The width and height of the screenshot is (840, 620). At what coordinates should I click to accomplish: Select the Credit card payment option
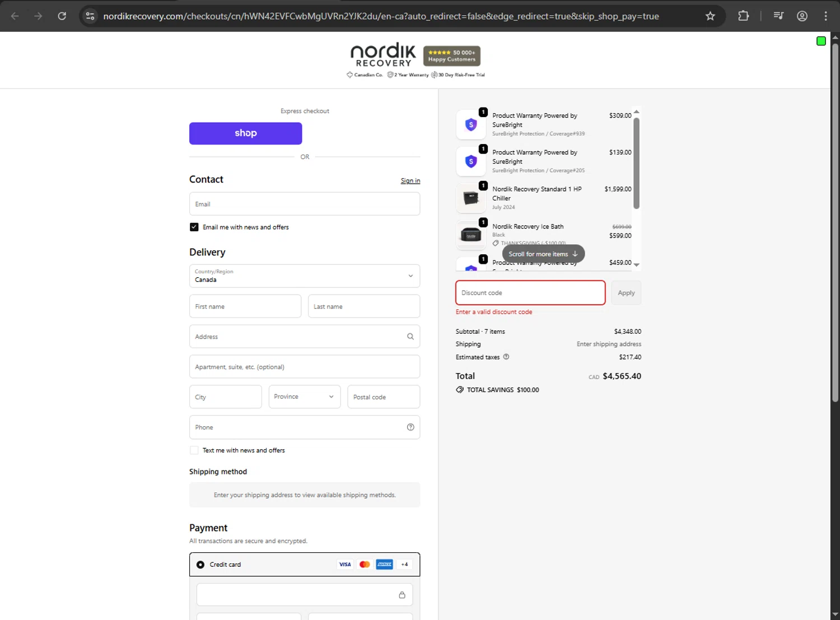200,565
